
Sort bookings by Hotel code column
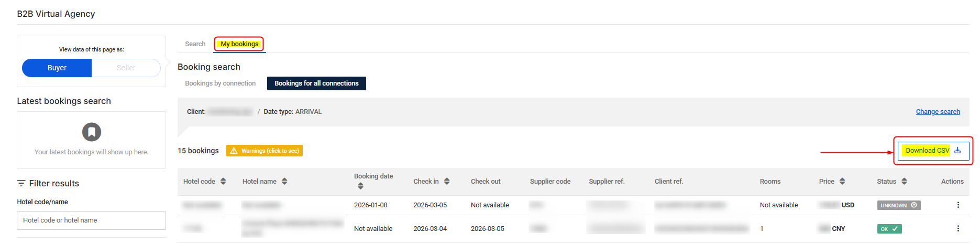point(223,182)
